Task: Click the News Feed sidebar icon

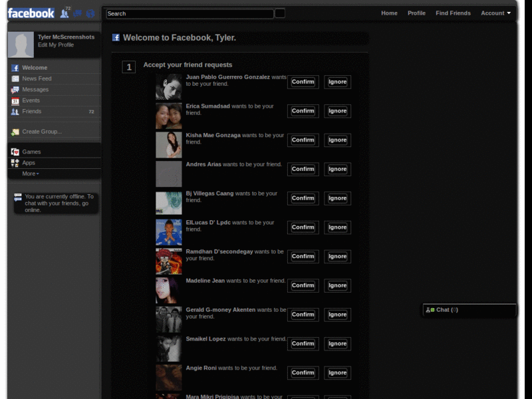Action: click(x=15, y=78)
